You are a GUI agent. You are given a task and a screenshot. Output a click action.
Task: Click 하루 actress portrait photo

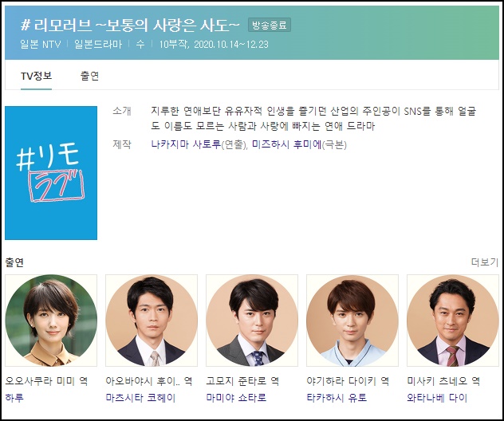[51, 321]
